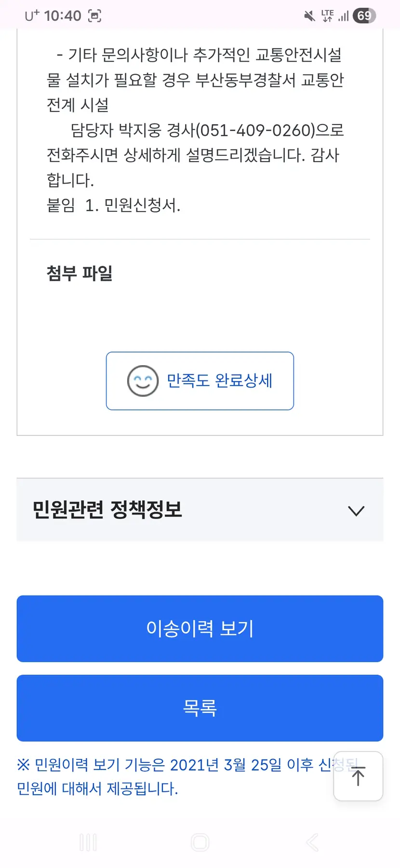Screen dimensions: 400x868
Task: Return to list with 목록 button
Action: (200, 708)
